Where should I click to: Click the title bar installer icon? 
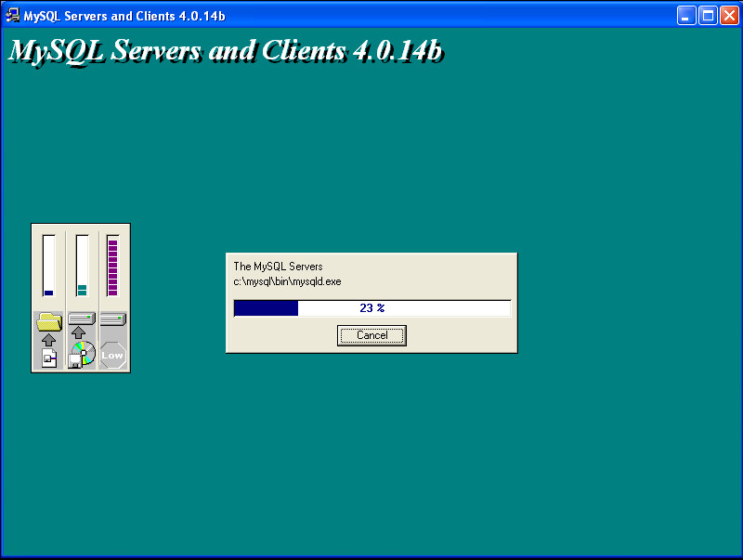pyautogui.click(x=12, y=16)
